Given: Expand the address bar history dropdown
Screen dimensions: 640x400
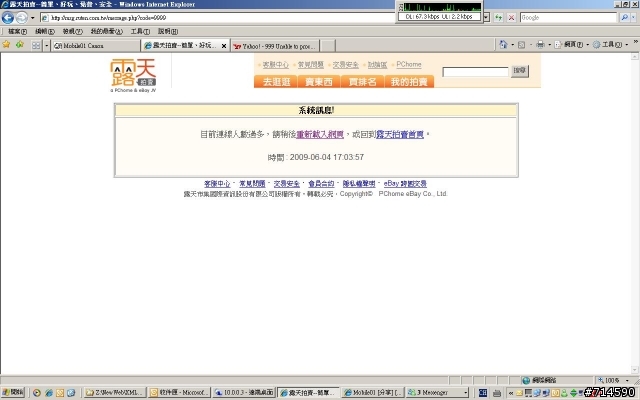Looking at the screenshot, I should 486,18.
